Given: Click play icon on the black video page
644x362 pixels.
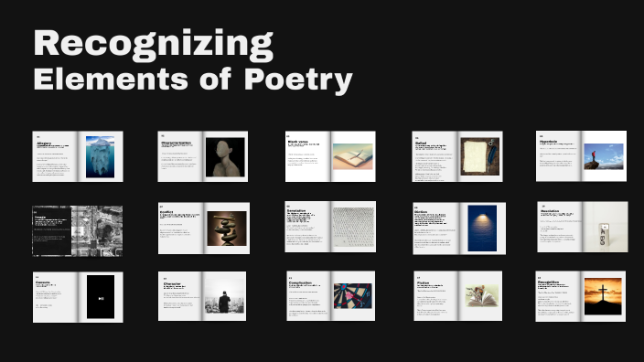Looking at the screenshot, I should (x=101, y=298).
